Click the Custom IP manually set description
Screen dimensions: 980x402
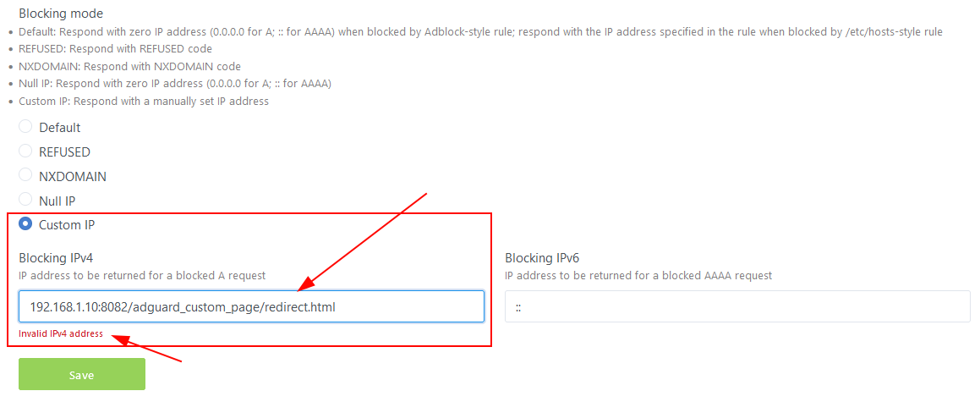click(x=144, y=102)
